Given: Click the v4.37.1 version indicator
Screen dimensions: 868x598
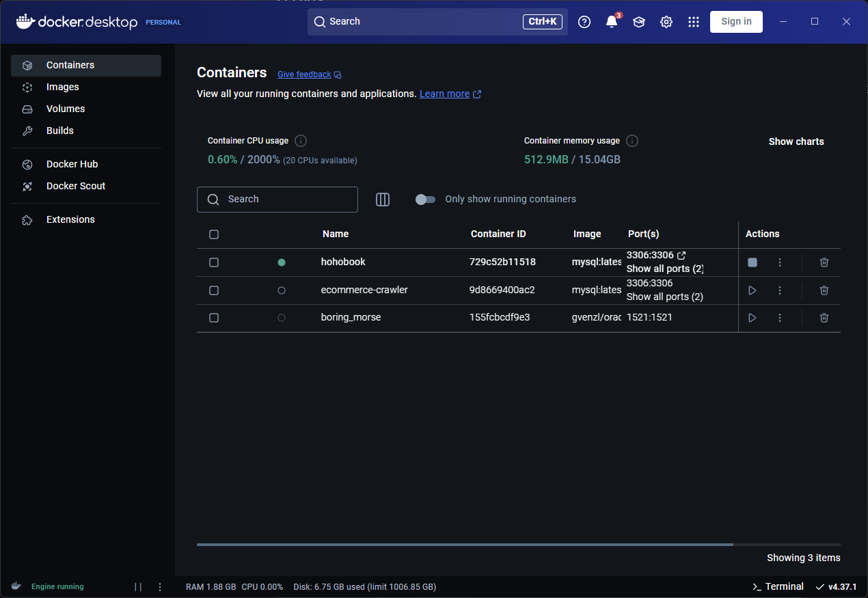Looking at the screenshot, I should (x=836, y=587).
